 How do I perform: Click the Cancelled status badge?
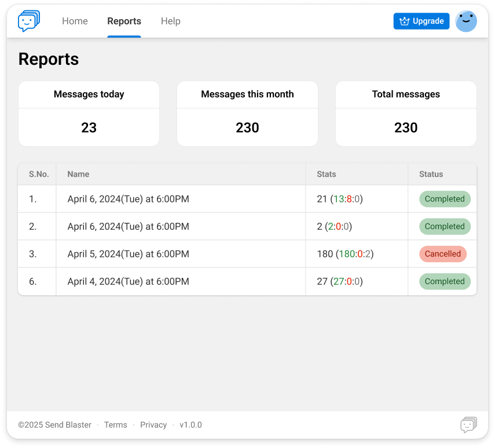coord(443,254)
